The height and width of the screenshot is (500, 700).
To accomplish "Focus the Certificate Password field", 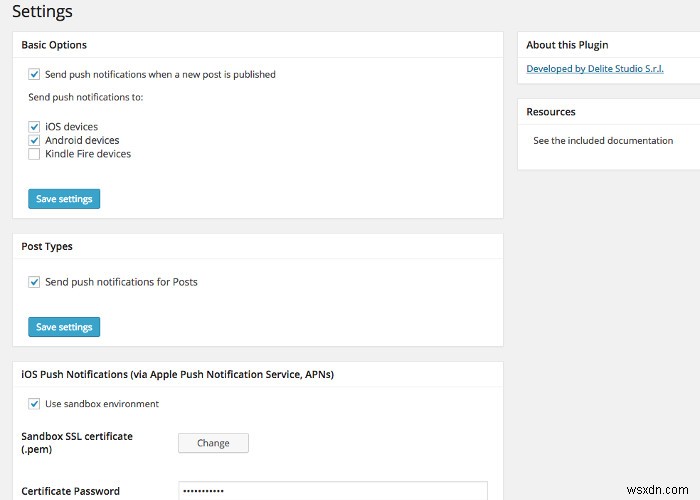I will click(x=333, y=490).
